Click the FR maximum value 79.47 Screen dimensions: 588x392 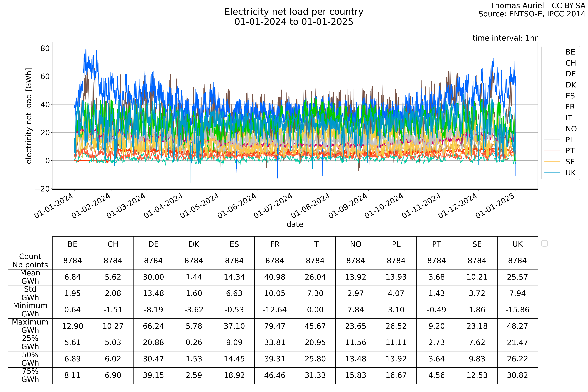[275, 326]
